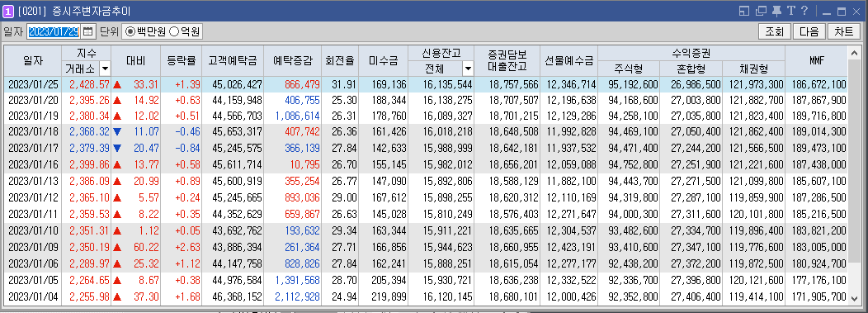
Task: Click deposit change value 893,036
Action: pyautogui.click(x=302, y=197)
